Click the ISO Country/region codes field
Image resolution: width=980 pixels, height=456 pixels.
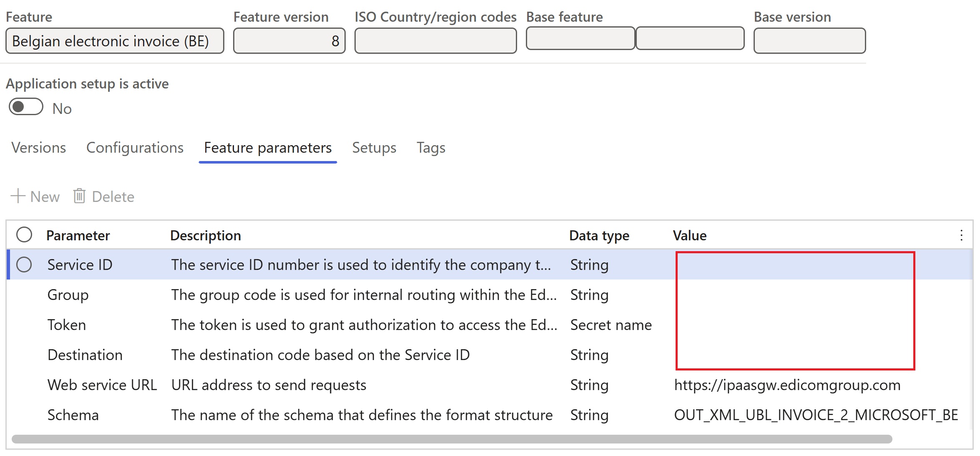pos(435,41)
